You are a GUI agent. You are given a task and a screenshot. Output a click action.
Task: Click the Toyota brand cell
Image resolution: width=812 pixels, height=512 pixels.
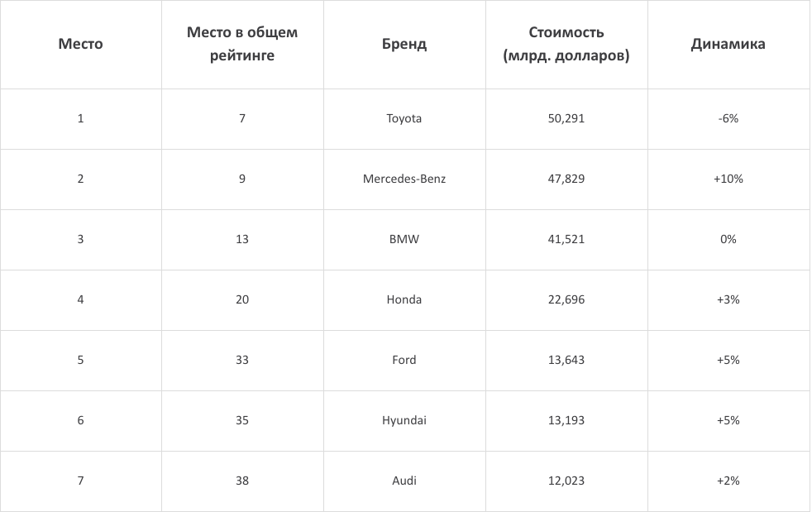tap(404, 118)
